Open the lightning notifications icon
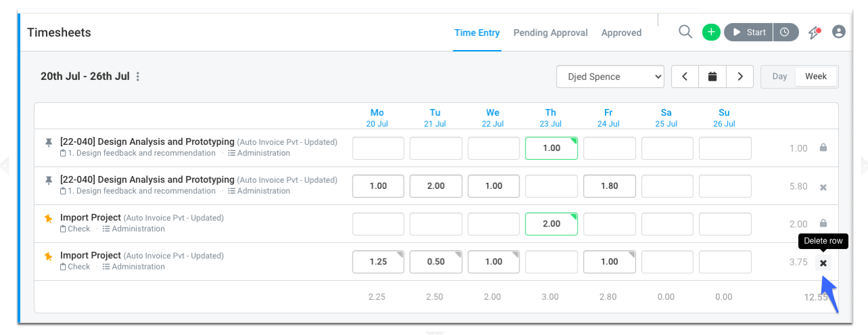The height and width of the screenshot is (335, 868). click(815, 32)
